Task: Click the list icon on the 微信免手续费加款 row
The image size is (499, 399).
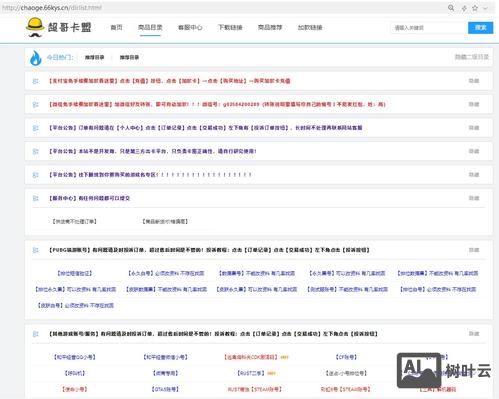Action: point(35,105)
